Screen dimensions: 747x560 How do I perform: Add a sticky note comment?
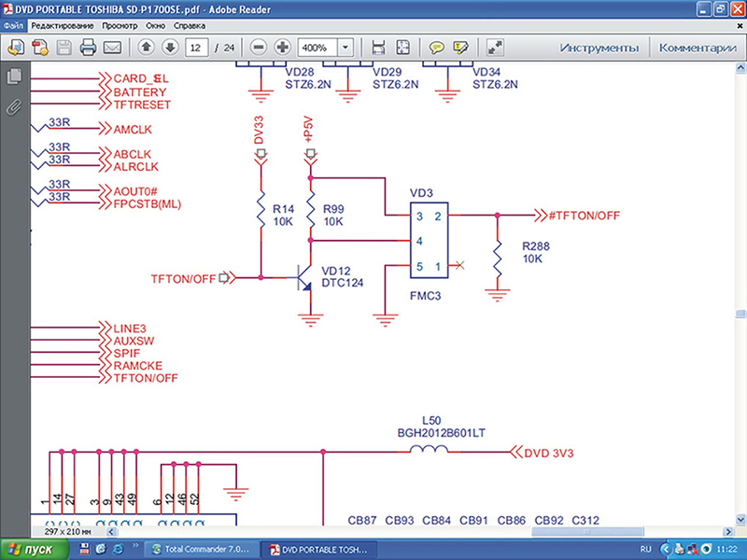pos(436,47)
